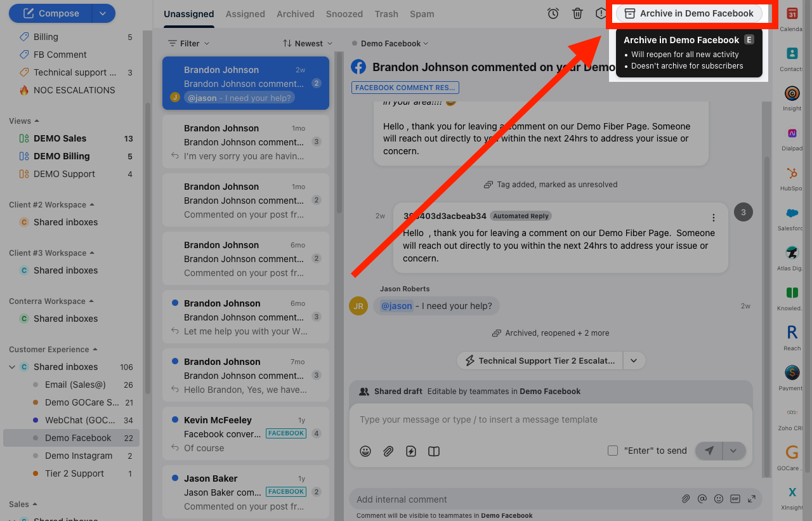Image resolution: width=812 pixels, height=521 pixels.
Task: Open message templates book icon
Action: (x=434, y=451)
